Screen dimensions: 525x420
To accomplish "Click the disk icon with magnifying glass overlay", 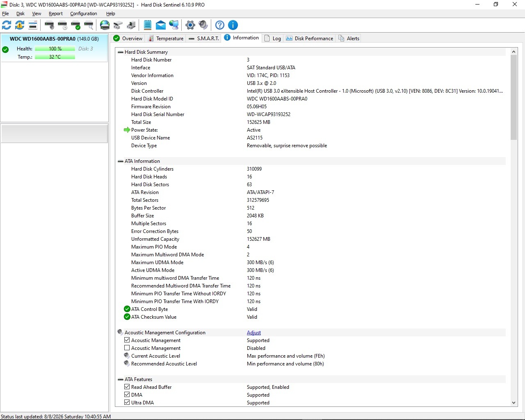I will pos(89,25).
